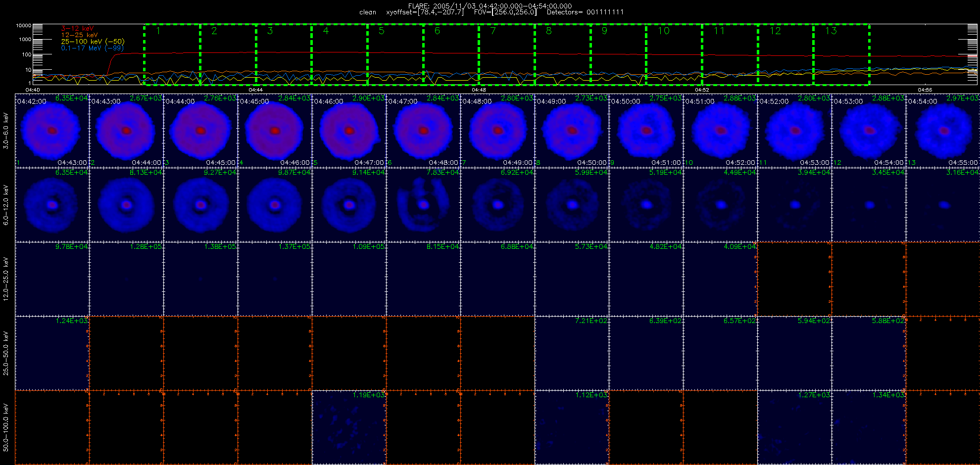Click the '04:51:00' start time label

(700, 101)
